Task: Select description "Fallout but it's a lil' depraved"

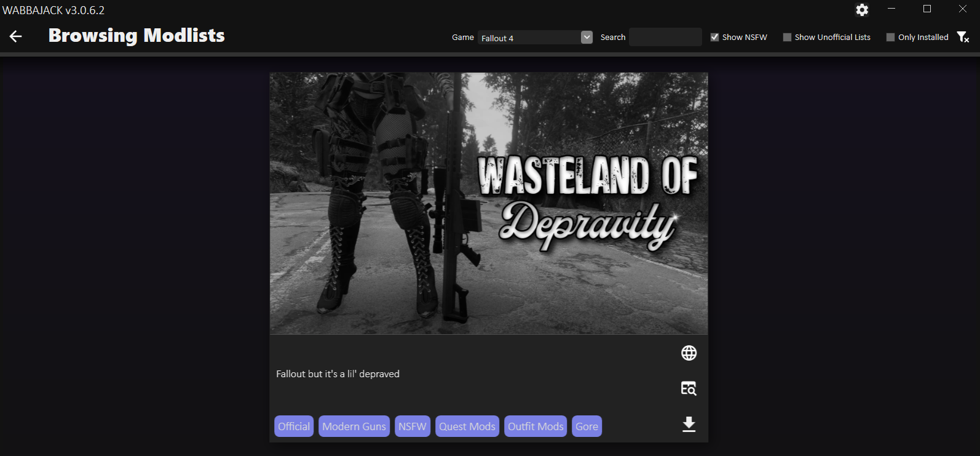Action: click(x=338, y=374)
